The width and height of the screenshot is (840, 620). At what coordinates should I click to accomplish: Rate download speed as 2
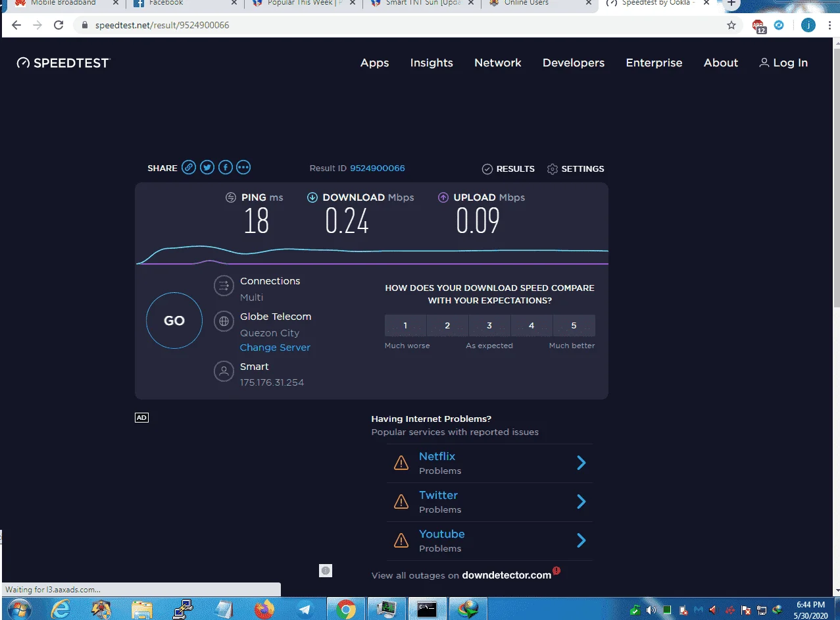pos(447,326)
